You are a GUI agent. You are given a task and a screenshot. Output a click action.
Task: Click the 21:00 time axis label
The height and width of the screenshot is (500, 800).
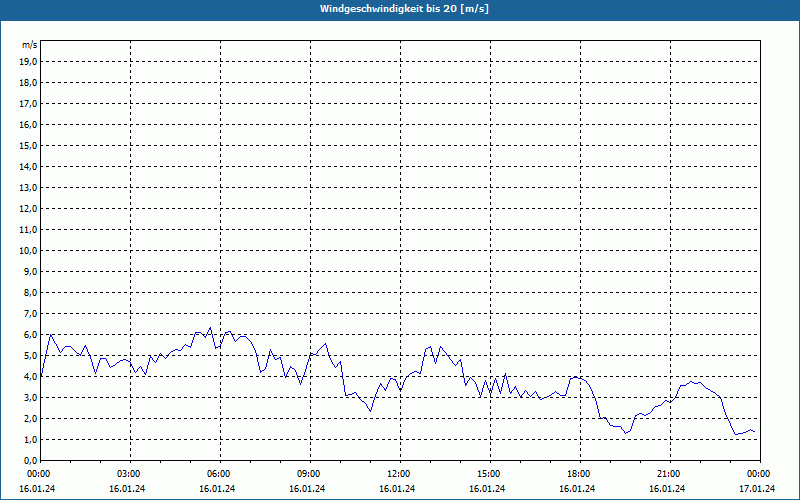click(x=670, y=473)
